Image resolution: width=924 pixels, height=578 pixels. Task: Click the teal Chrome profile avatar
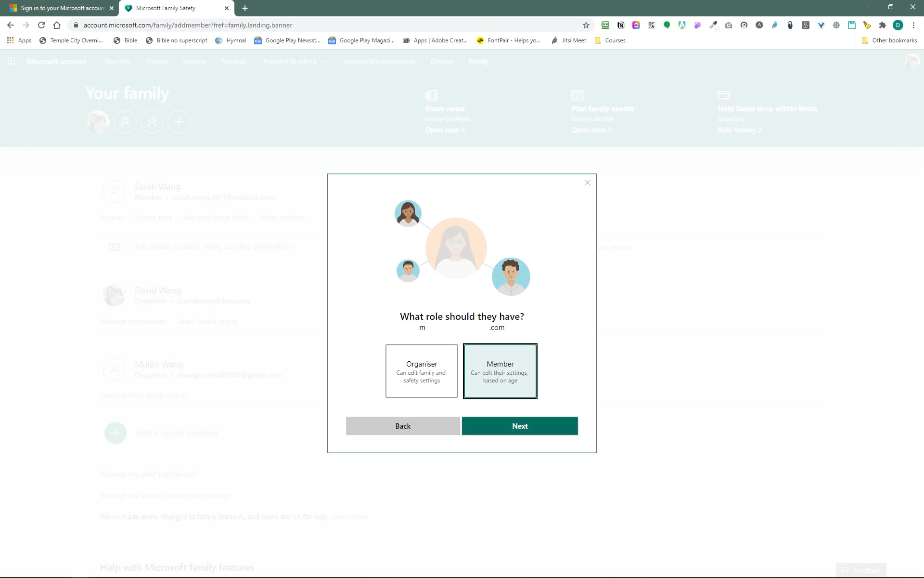[898, 25]
